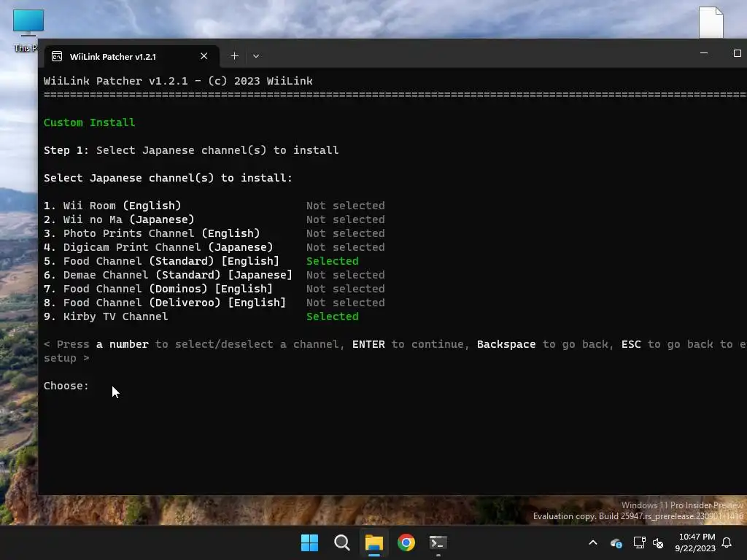Viewport: 747px width, 560px height.
Task: Click the line '2. Wii no Ma (Japanese)'
Action: click(x=119, y=219)
